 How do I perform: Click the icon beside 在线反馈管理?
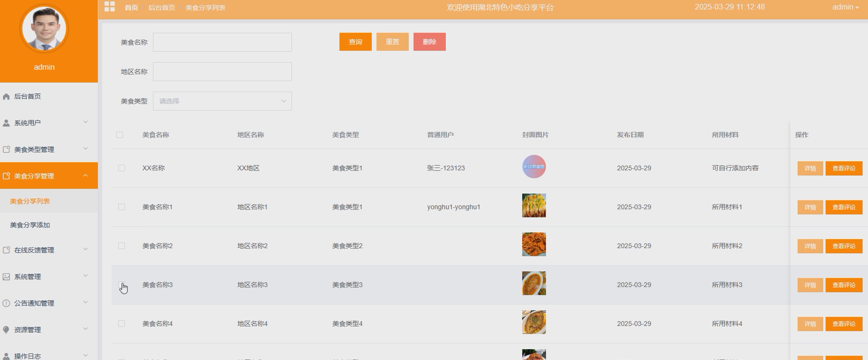pyautogui.click(x=6, y=250)
